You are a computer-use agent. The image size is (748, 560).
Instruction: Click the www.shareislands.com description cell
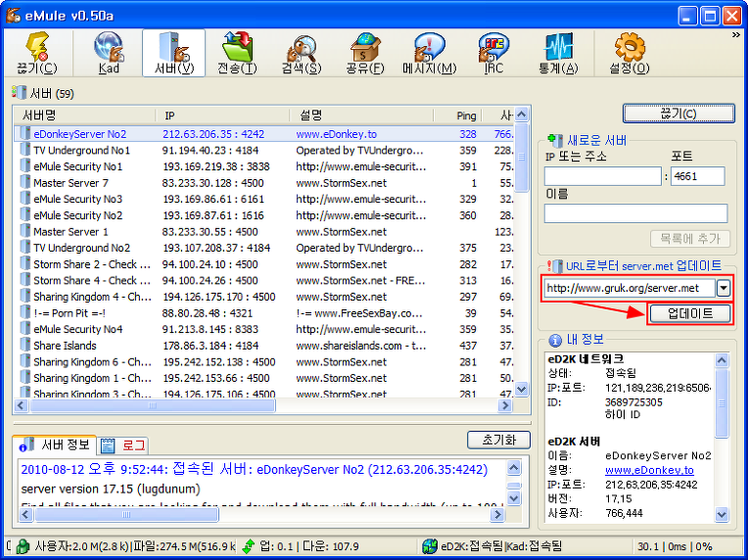point(360,346)
